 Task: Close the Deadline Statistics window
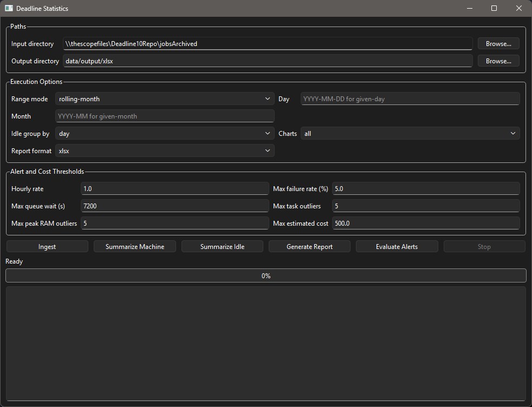click(x=519, y=8)
